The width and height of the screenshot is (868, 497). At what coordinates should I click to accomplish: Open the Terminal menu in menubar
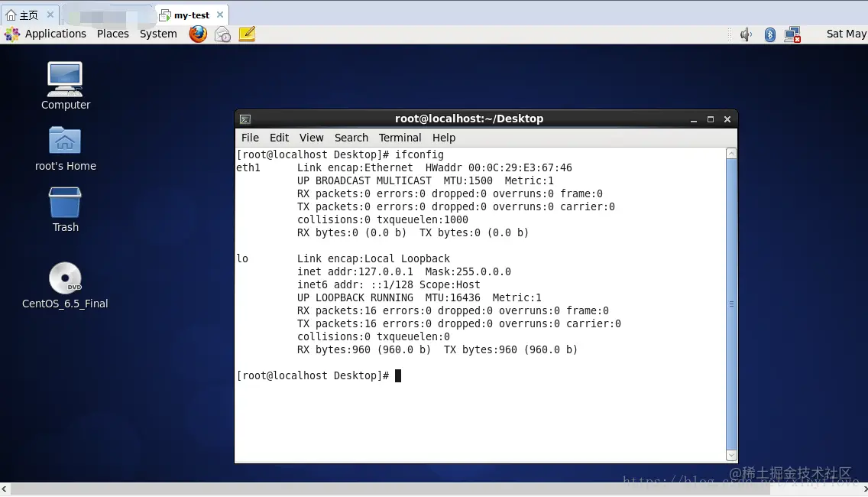(400, 138)
